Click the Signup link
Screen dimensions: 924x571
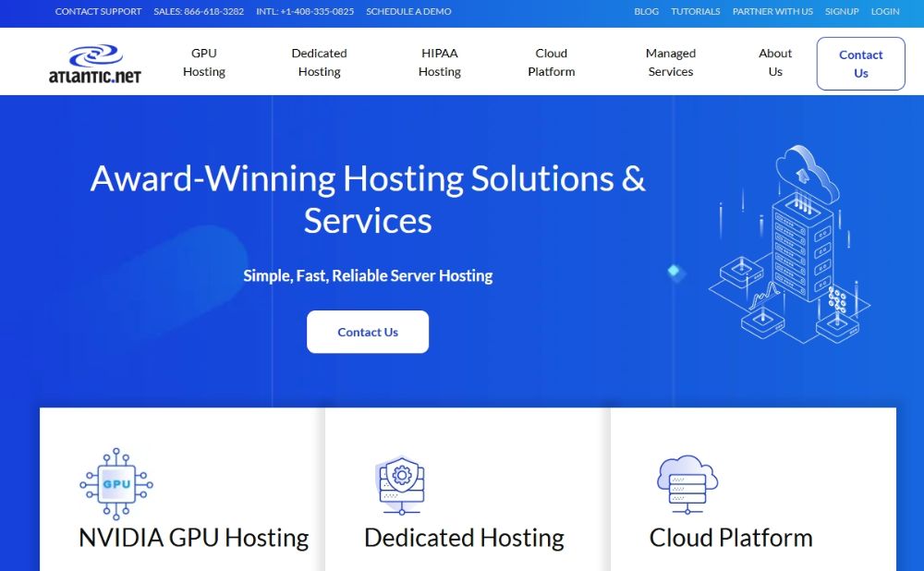[842, 11]
